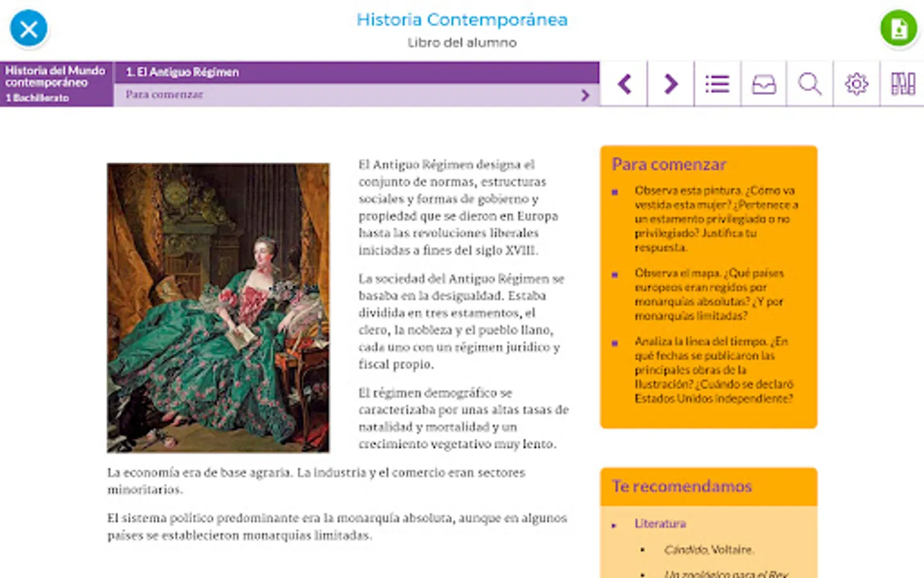Go to the previous page arrow
This screenshot has width=924, height=578.
[x=624, y=83]
